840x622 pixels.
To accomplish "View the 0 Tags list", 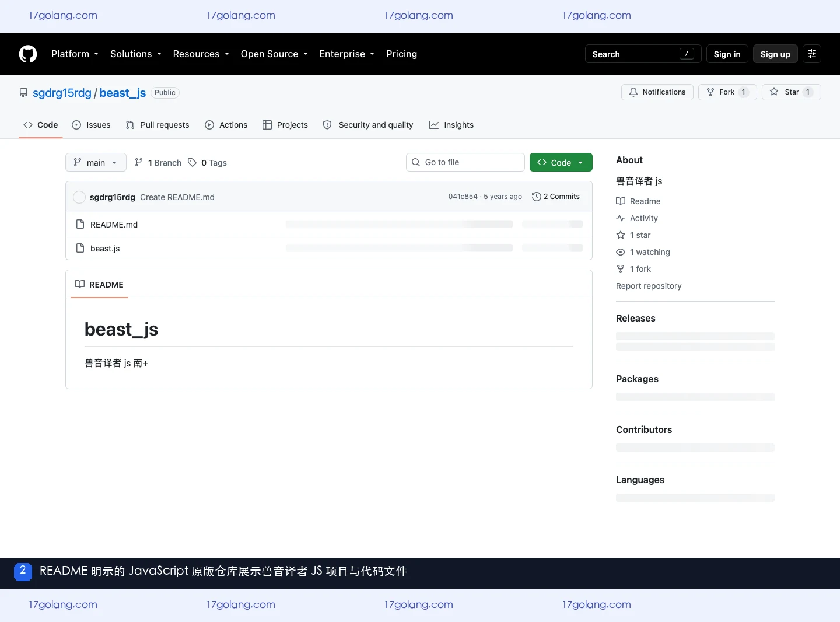I will (x=207, y=163).
